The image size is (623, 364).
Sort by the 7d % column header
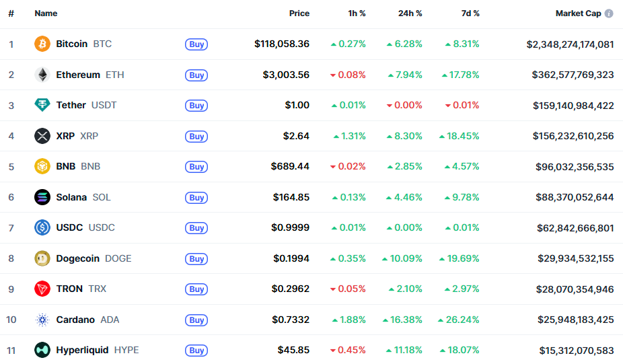click(x=470, y=13)
